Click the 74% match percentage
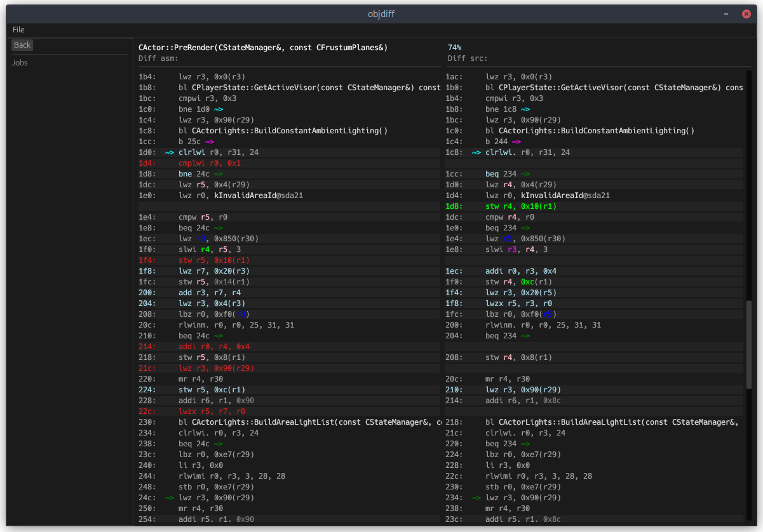The width and height of the screenshot is (763, 532). (x=455, y=48)
